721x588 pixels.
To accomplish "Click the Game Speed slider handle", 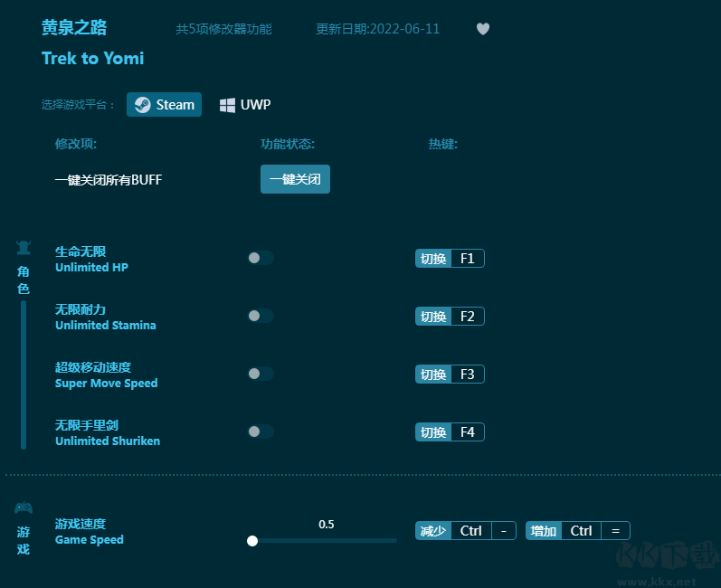I will click(x=252, y=541).
